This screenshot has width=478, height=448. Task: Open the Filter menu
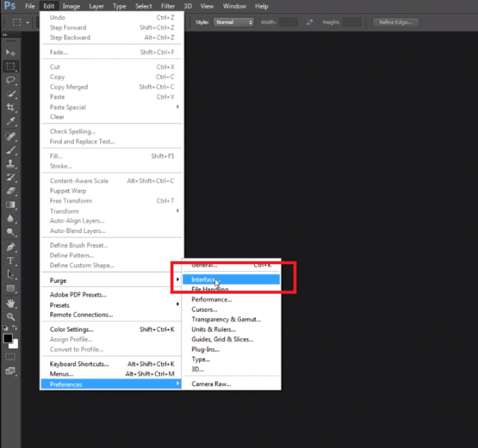coord(168,6)
